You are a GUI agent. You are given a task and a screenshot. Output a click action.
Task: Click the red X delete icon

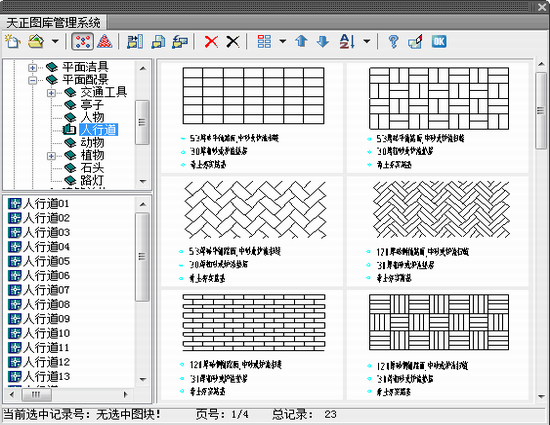(211, 42)
